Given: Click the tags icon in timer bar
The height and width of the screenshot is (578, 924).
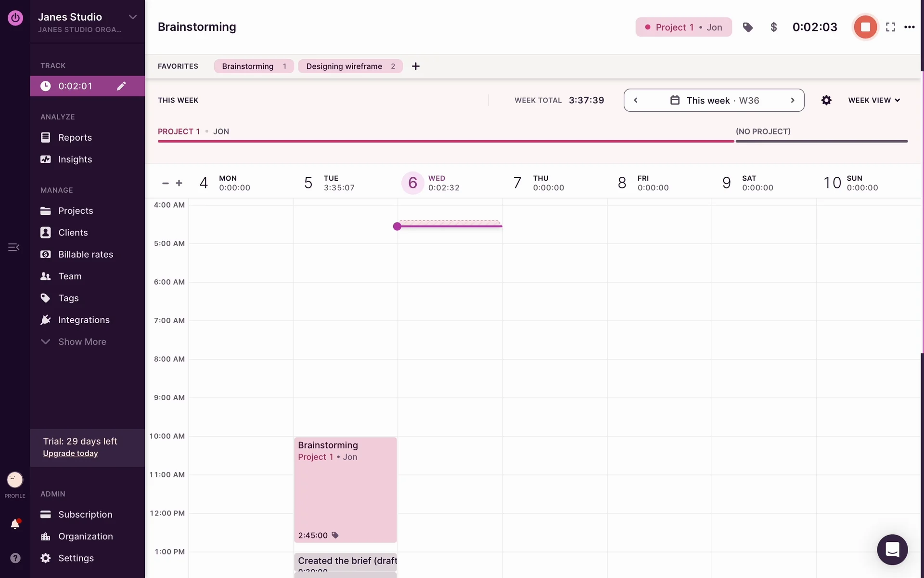Looking at the screenshot, I should click(x=747, y=27).
